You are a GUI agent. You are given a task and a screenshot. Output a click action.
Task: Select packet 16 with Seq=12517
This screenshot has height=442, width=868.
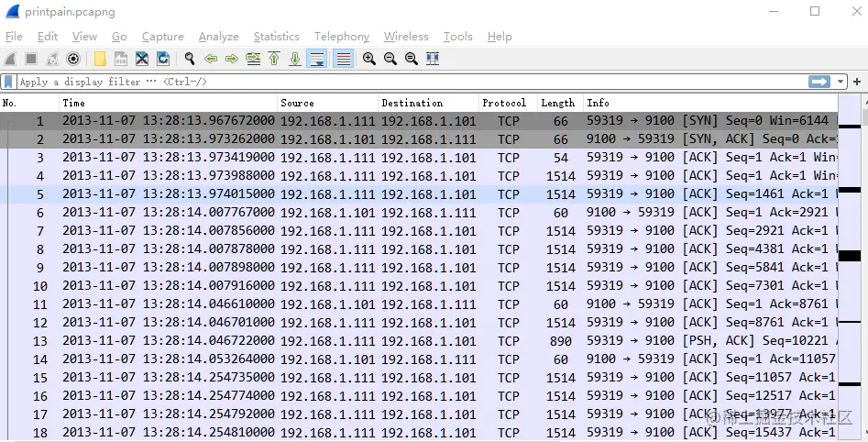419,395
